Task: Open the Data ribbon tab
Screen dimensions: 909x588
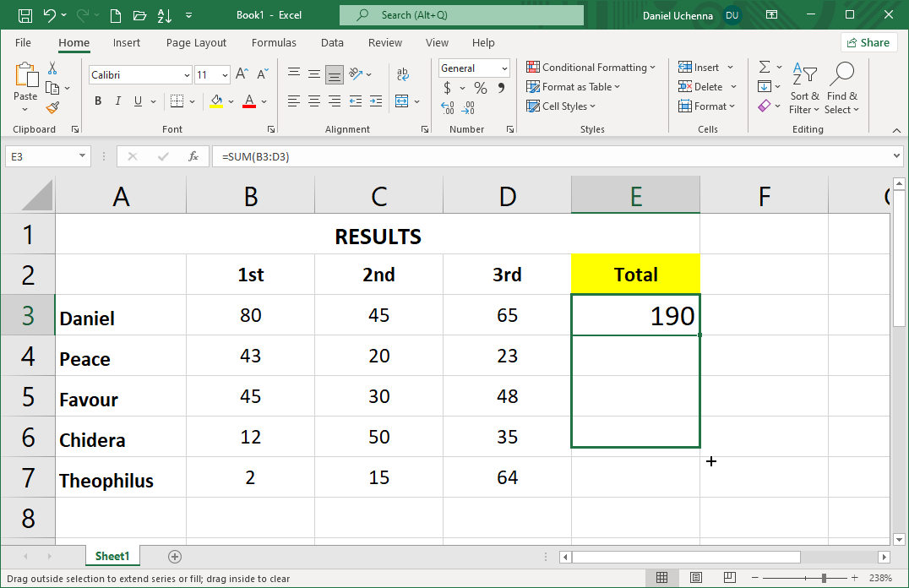Action: (332, 42)
